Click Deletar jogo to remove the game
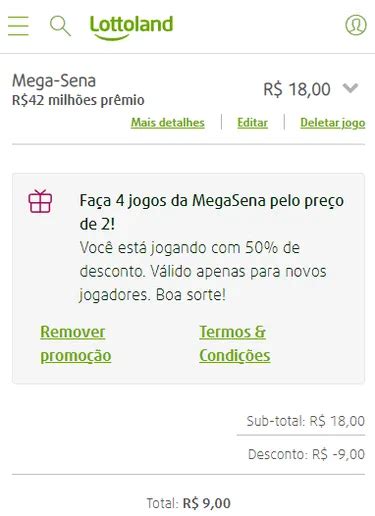This screenshot has width=375, height=516. pos(333,123)
